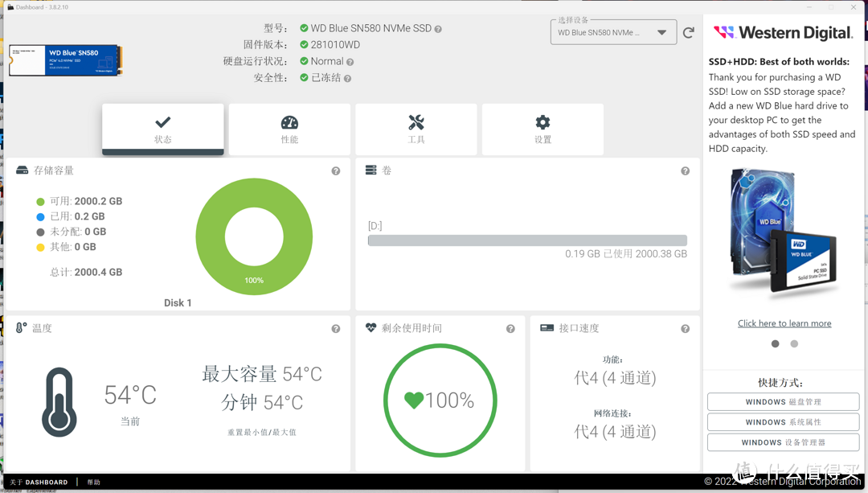This screenshot has width=868, height=493.
Task: Click the WD Blue HDD and SSD promo image
Action: click(784, 231)
